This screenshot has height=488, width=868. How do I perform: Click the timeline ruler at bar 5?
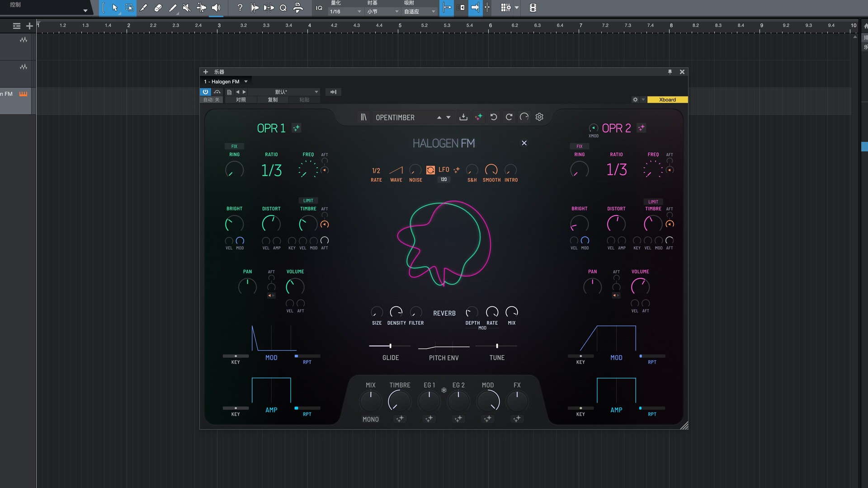[x=400, y=26]
